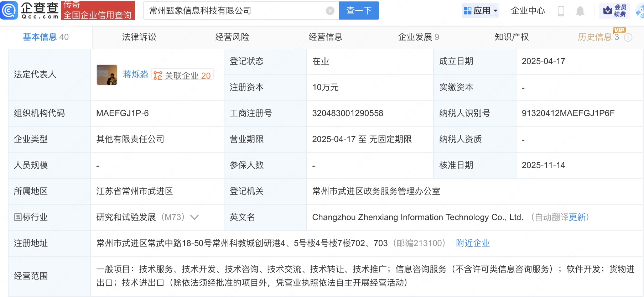Viewport: 644px width, 297px height.
Task: Click the related enterprises 关联企业 20 badge
Action: (x=182, y=75)
